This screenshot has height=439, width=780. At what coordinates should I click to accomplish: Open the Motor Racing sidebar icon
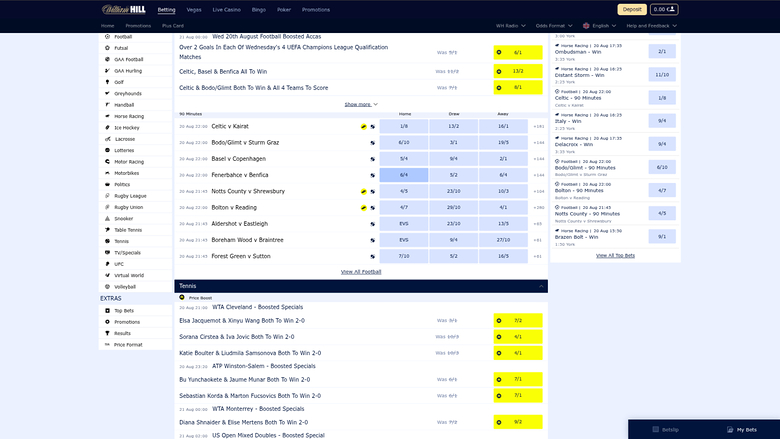[x=107, y=162]
